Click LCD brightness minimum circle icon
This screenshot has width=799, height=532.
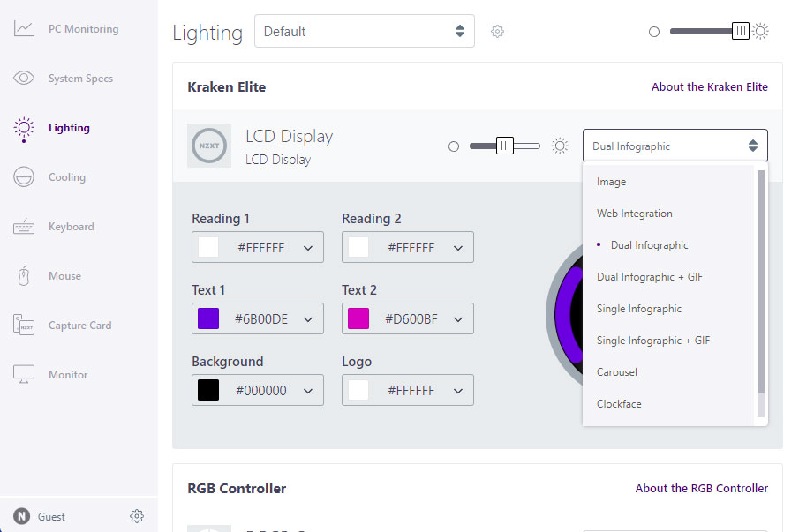[454, 146]
